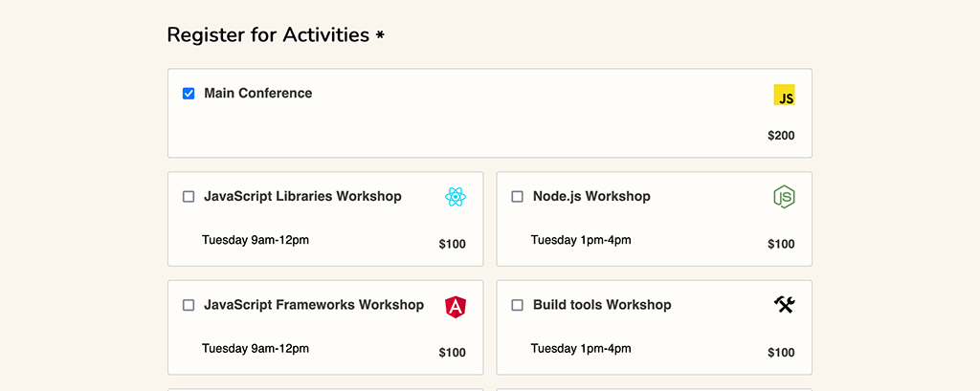Tick the JavaScript Frameworks Workshop checkbox
The image size is (980, 391).
point(189,306)
